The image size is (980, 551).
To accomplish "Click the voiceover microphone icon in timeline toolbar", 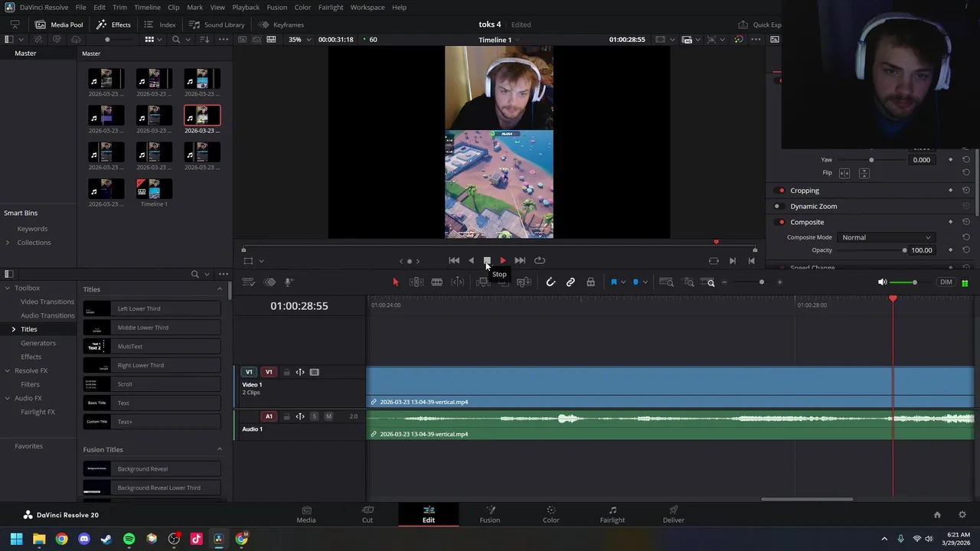I will tap(289, 282).
